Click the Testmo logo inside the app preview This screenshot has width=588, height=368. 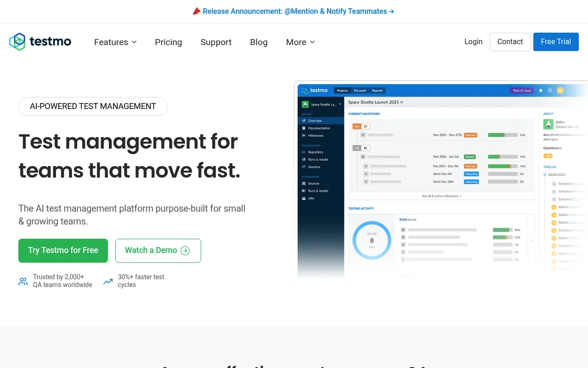coord(315,91)
